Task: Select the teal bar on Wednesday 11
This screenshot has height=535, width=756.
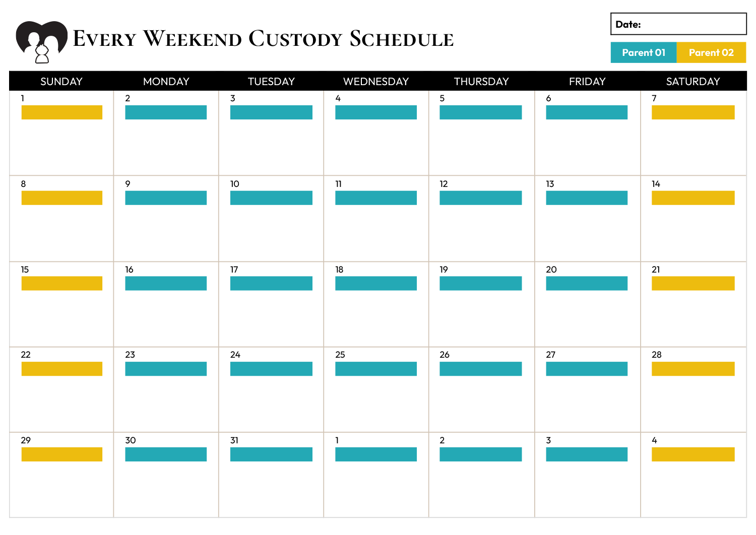Action: tap(376, 198)
